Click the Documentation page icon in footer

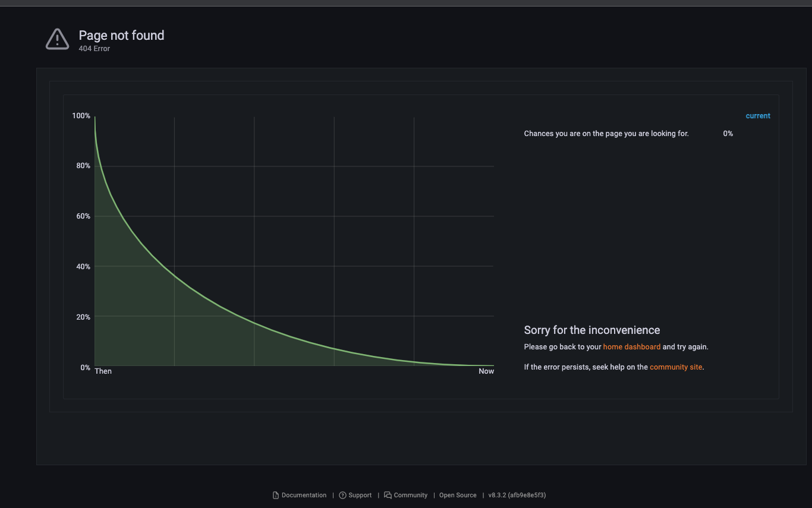(x=275, y=495)
